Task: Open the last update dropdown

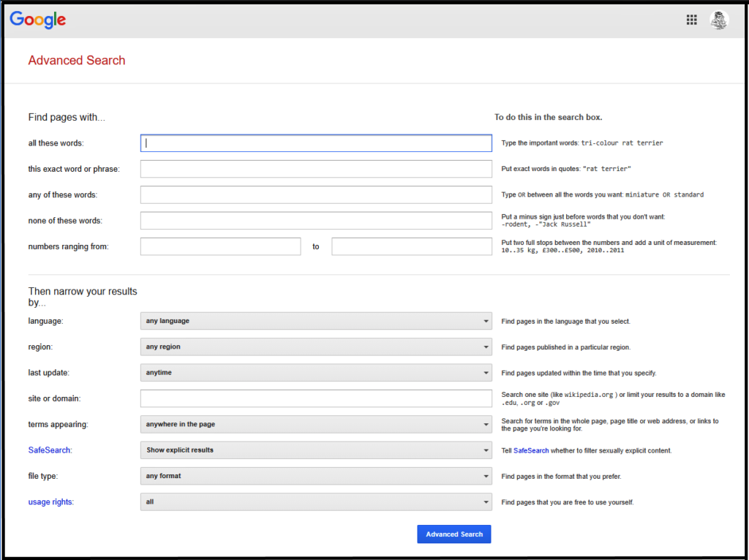Action: [x=316, y=372]
